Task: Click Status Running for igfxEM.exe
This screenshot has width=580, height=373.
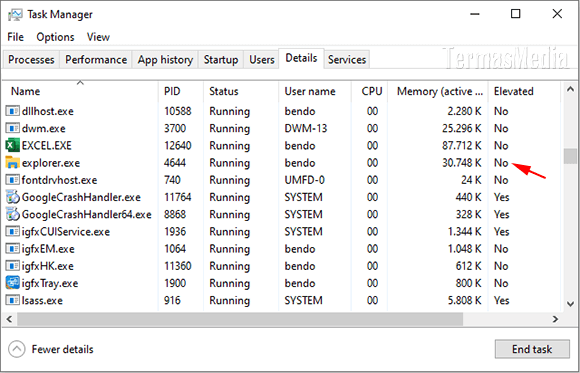Action: click(x=229, y=249)
